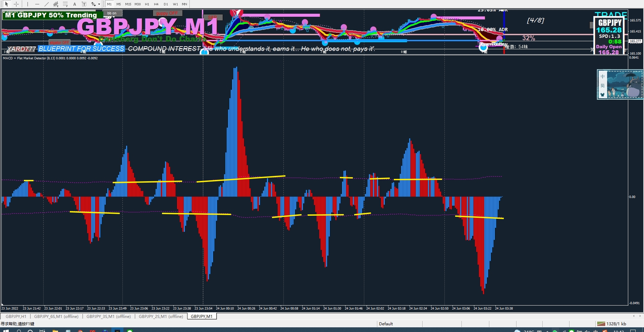Select the cursor arrow tool
Screen dimensions: 644x332
pyautogui.click(x=6, y=4)
